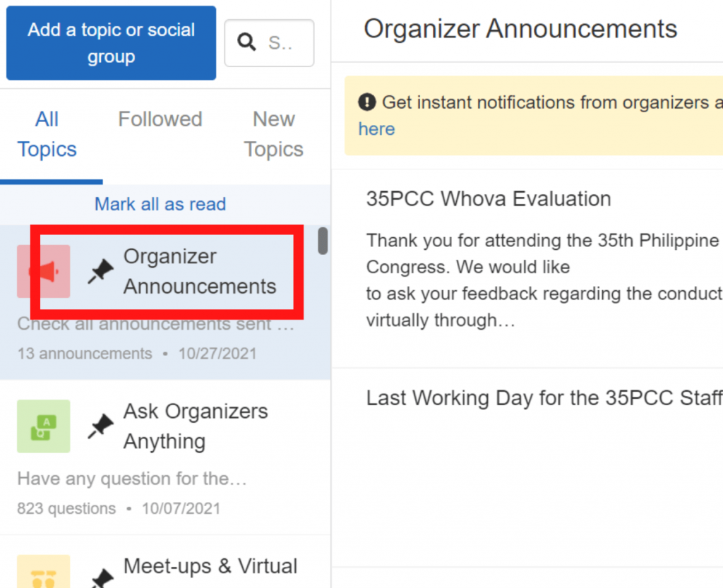
Task: Follow the 'here' link in notification banner
Action: click(x=376, y=129)
